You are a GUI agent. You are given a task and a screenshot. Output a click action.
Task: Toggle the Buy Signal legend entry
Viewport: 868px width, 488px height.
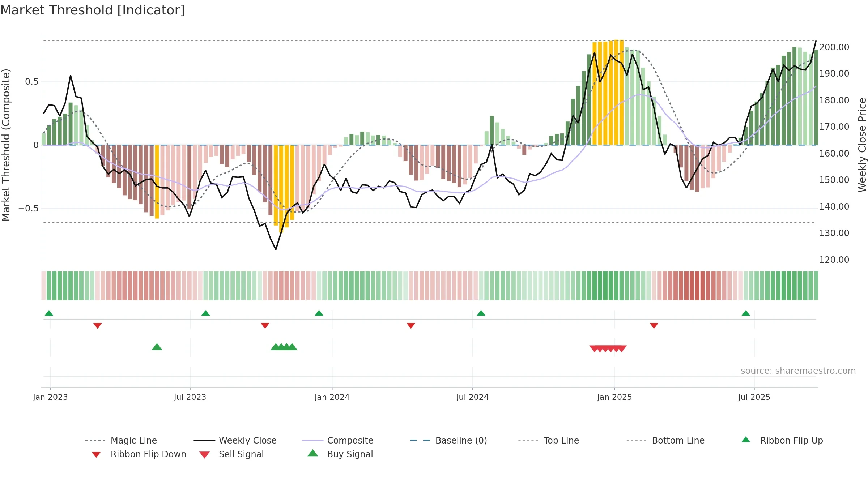click(x=340, y=454)
